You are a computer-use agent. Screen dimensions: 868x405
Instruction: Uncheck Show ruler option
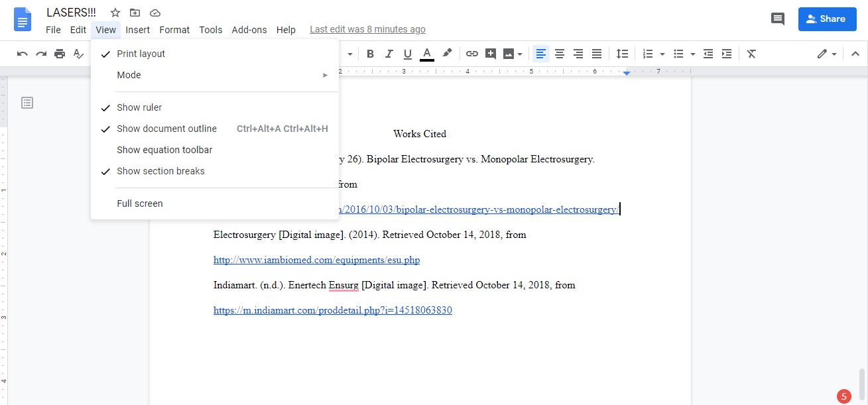[x=139, y=107]
